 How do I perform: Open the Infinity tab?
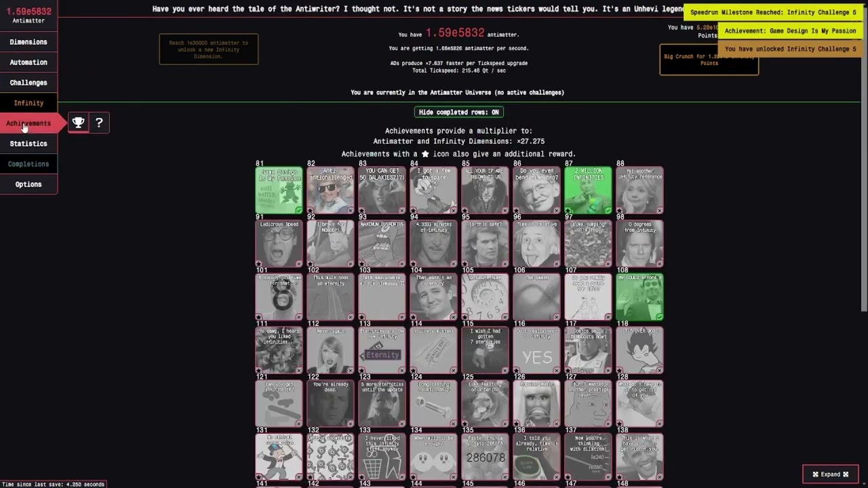[28, 103]
